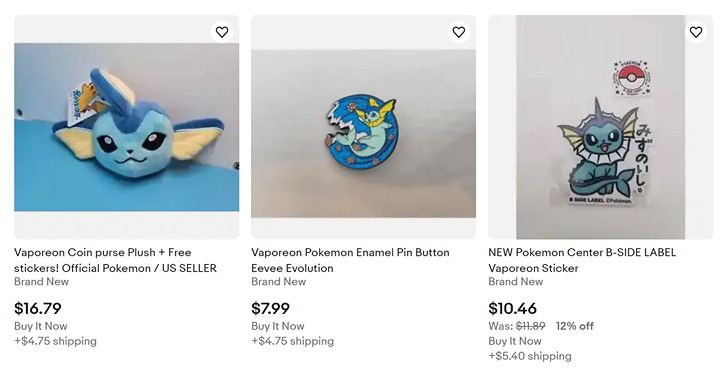Screen dimensions: 720x373
Task: Click the $10.46 price
Action: 512,308
